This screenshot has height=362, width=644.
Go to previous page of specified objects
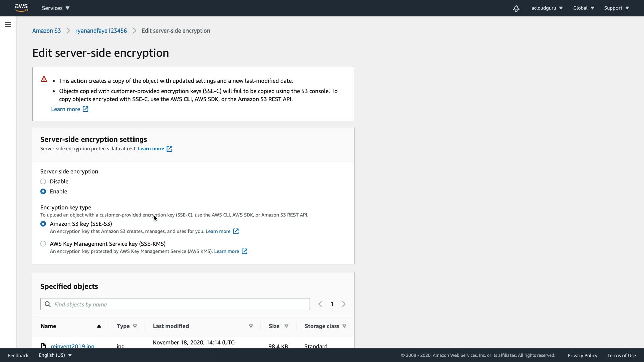320,304
